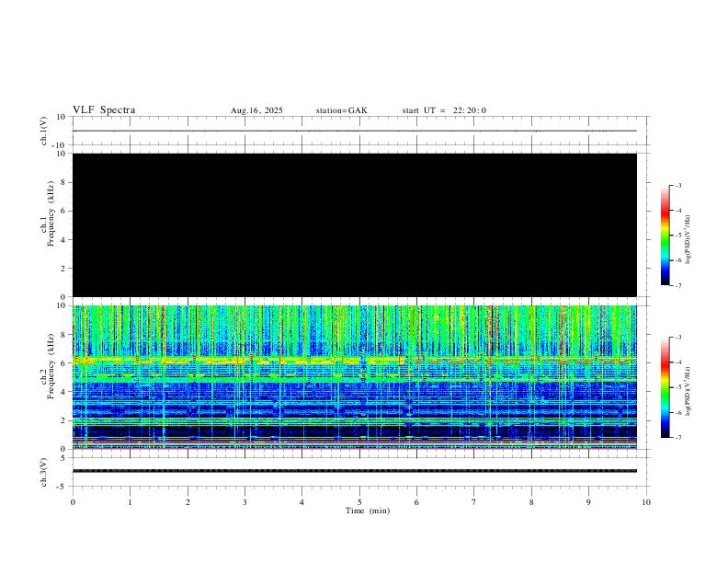
Task: Click the Aug.16, 2025 date label
Action: 256,110
